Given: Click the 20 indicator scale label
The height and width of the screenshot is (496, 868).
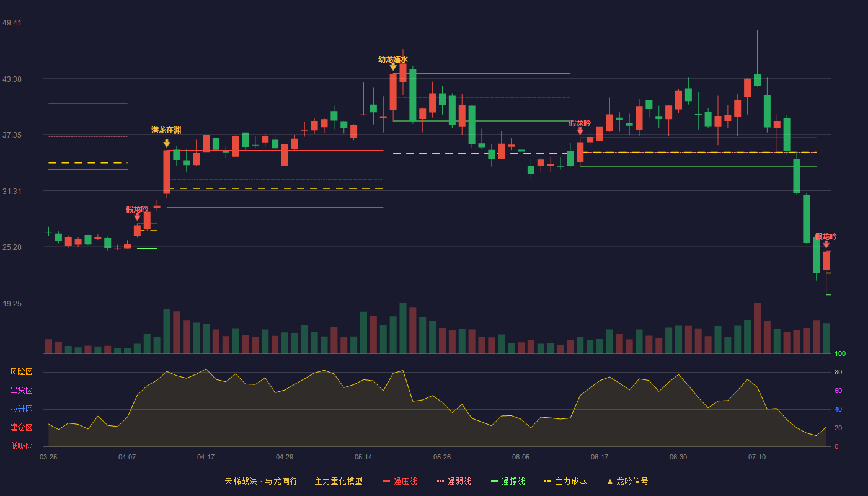Looking at the screenshot, I should click(838, 428).
